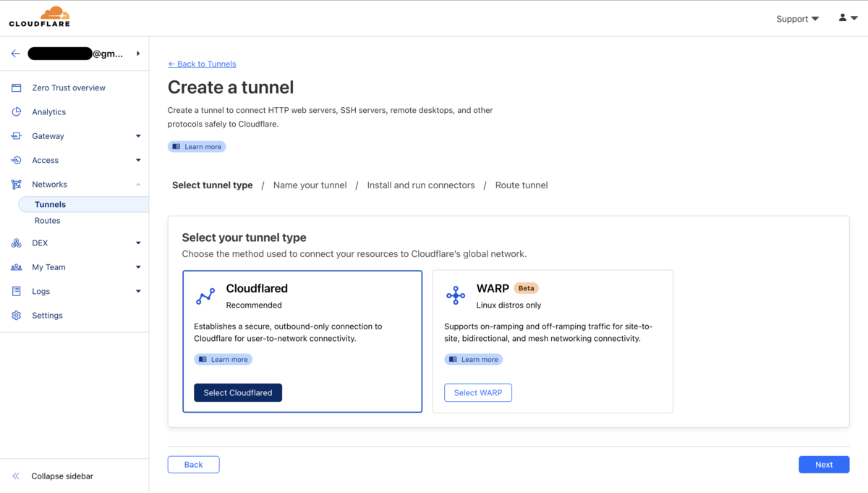Viewport: 868px width, 493px height.
Task: Click the Networks sidebar icon
Action: (16, 185)
